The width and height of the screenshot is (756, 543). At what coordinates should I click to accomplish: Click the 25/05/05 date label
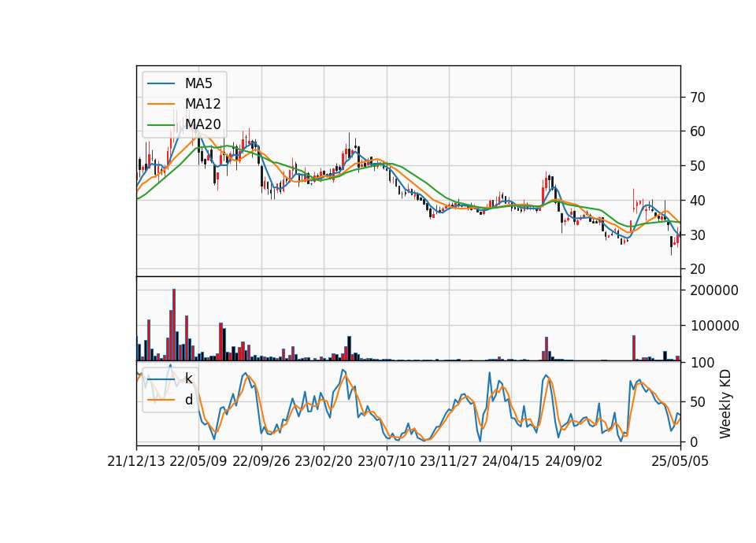tap(680, 461)
